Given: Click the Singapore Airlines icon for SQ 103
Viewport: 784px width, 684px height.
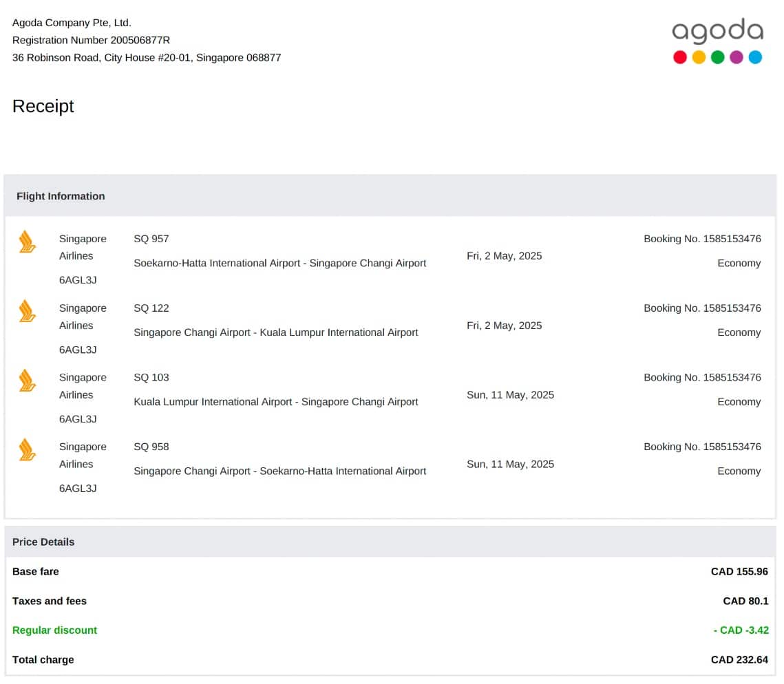Looking at the screenshot, I should (27, 381).
